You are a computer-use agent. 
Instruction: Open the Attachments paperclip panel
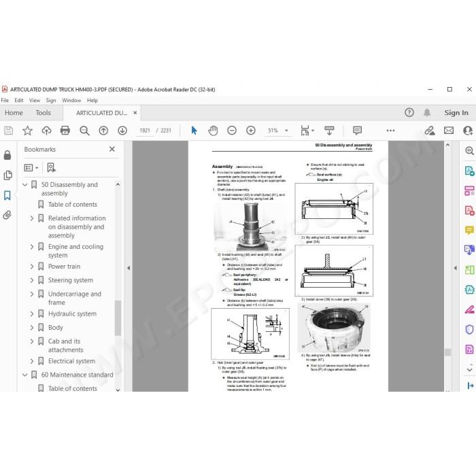(7, 215)
